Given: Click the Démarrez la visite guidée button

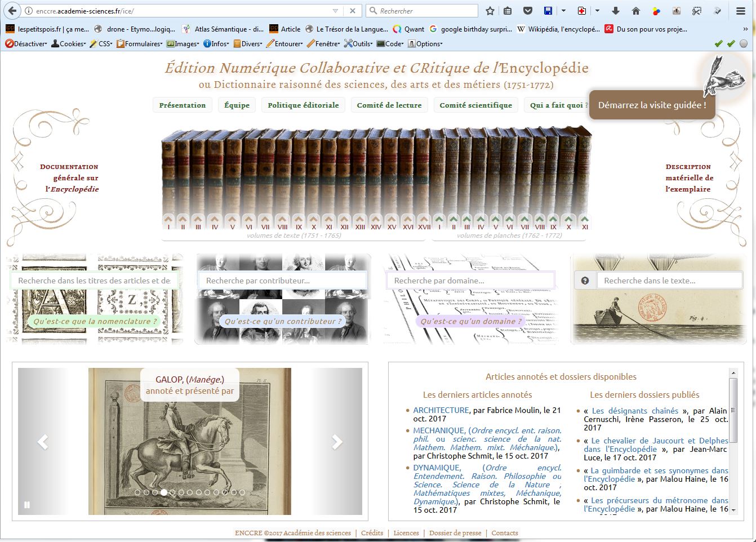Looking at the screenshot, I should pyautogui.click(x=652, y=105).
